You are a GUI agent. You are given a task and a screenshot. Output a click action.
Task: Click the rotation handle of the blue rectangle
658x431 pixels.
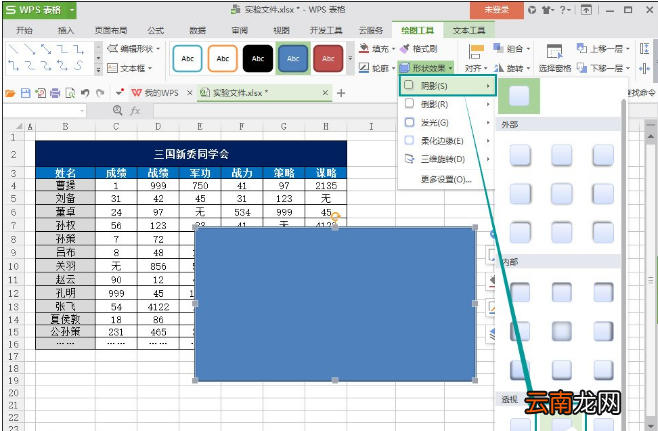(335, 217)
